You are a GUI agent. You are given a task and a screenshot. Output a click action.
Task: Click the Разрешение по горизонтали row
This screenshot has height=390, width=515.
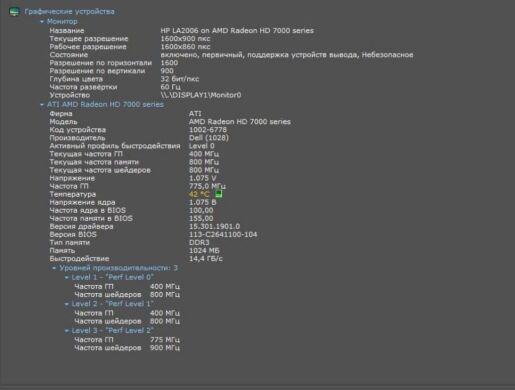(x=114, y=63)
